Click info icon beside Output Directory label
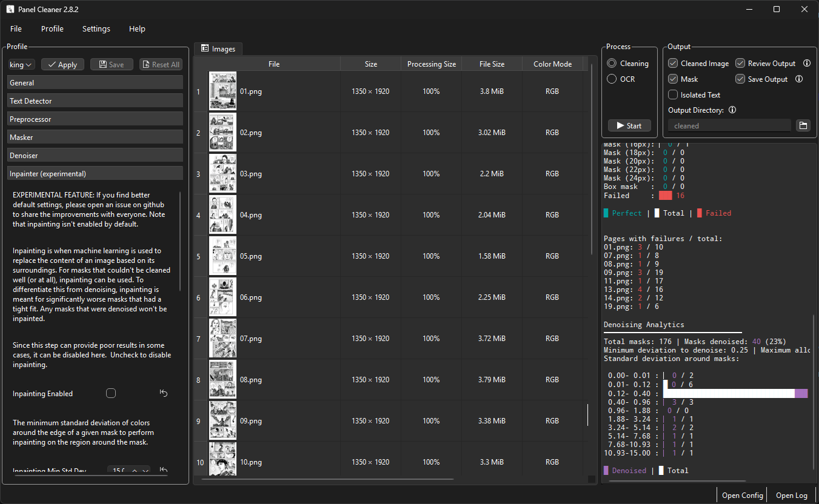Viewport: 819px width, 504px height. 732,110
